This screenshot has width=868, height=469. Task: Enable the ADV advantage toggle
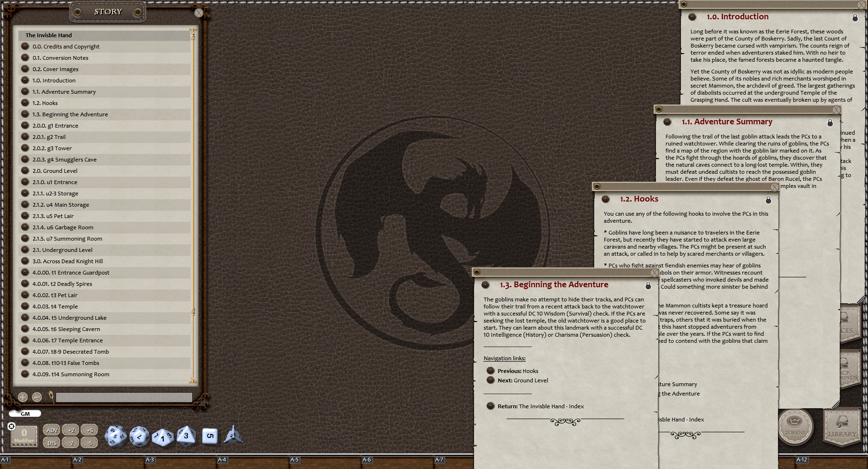pos(52,430)
